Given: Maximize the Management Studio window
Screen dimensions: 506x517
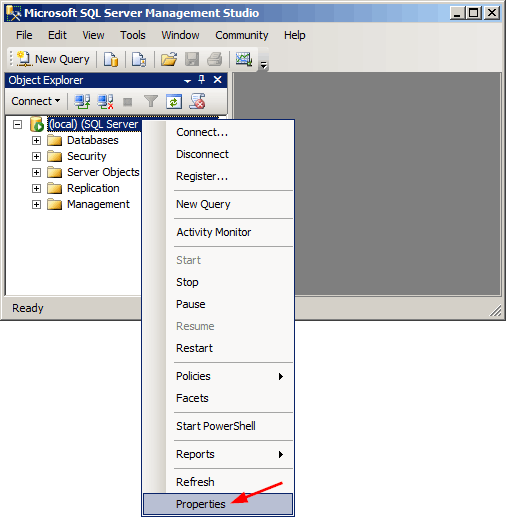Looking at the screenshot, I should point(473,13).
